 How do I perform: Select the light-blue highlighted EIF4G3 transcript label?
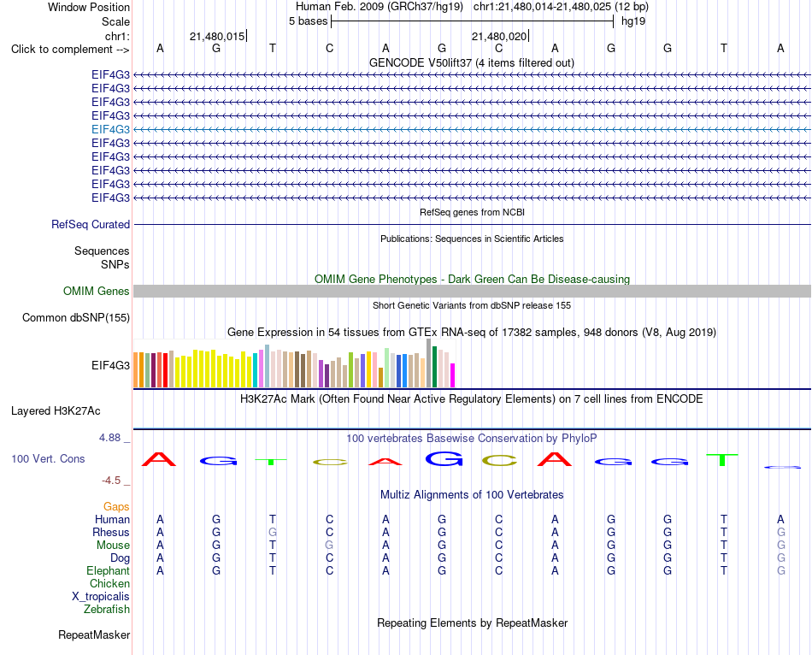tap(110, 130)
